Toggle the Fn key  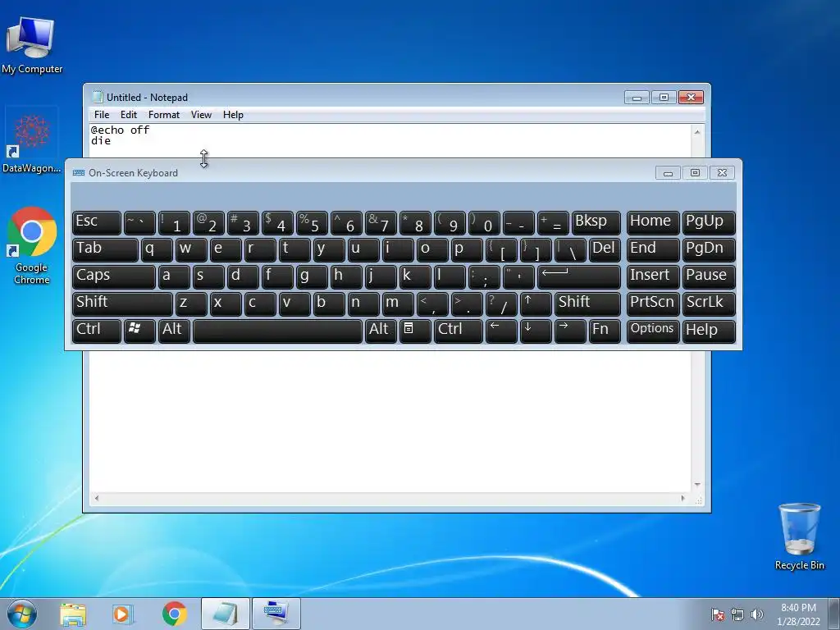pos(605,331)
